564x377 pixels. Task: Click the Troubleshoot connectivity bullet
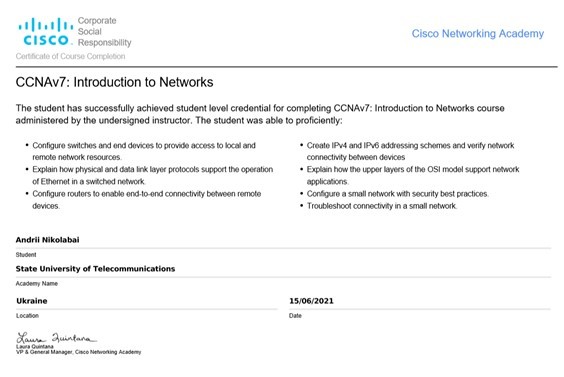382,206
